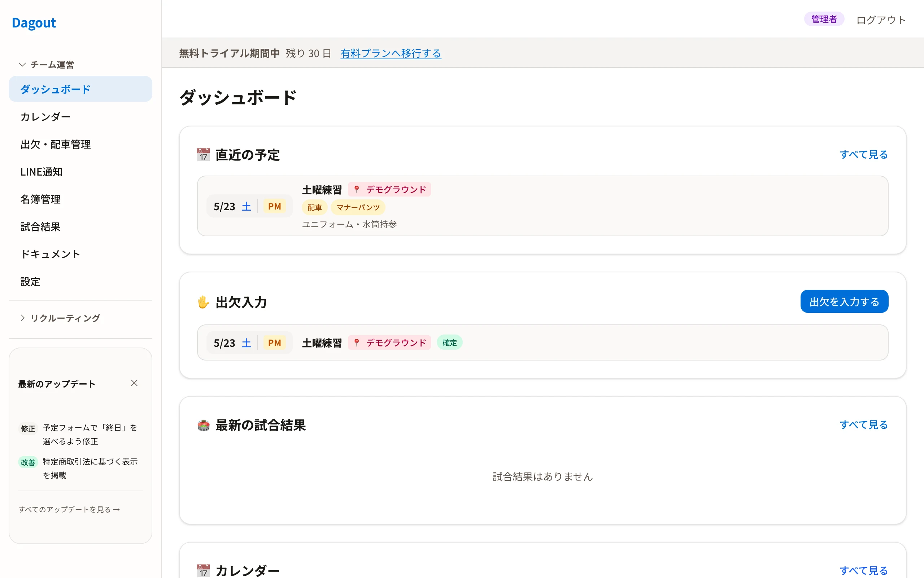Click the 修正 update tag
924x578 pixels.
coord(28,428)
